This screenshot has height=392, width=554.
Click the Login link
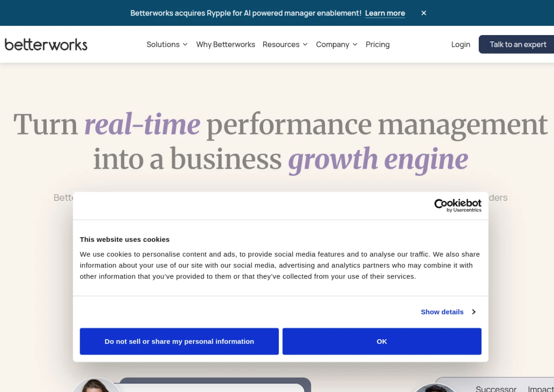pos(461,45)
